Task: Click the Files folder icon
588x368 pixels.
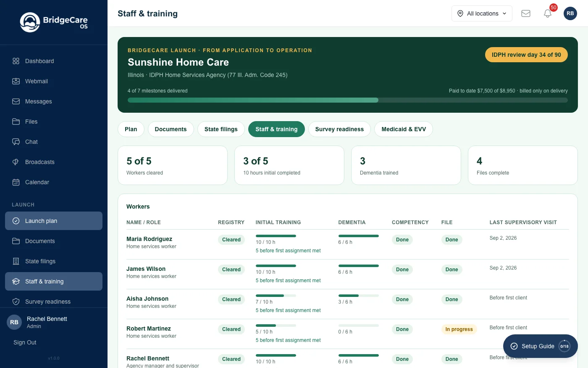Action: [x=16, y=122]
